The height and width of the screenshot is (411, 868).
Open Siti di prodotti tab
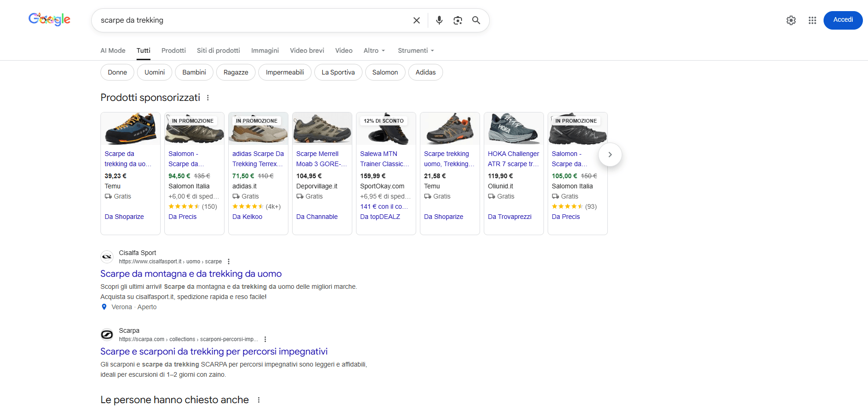pos(219,50)
